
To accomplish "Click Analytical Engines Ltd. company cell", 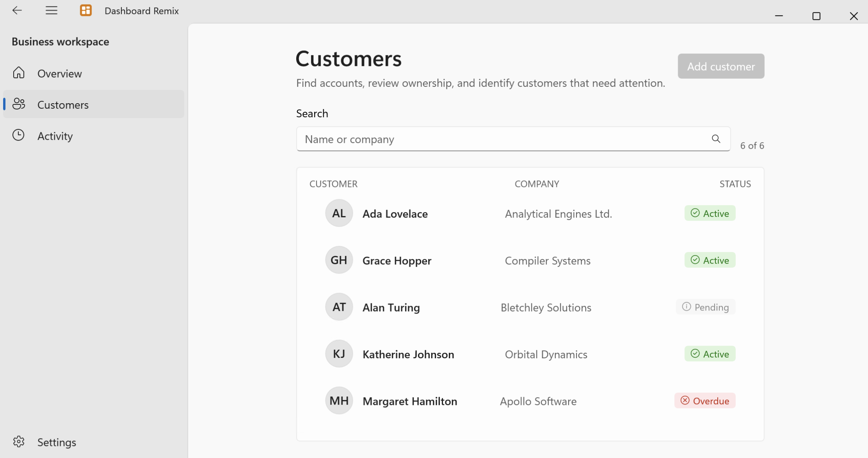I will 559,213.
